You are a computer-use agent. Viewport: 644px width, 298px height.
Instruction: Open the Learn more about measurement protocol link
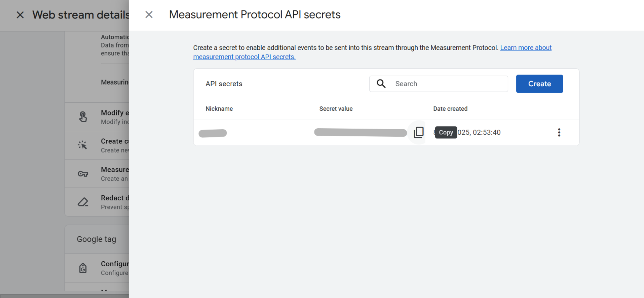click(x=526, y=48)
